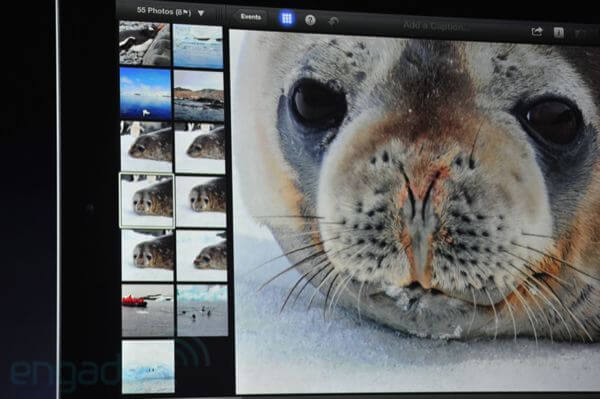Select the rocky coastline landscape thumbnail

click(x=199, y=96)
